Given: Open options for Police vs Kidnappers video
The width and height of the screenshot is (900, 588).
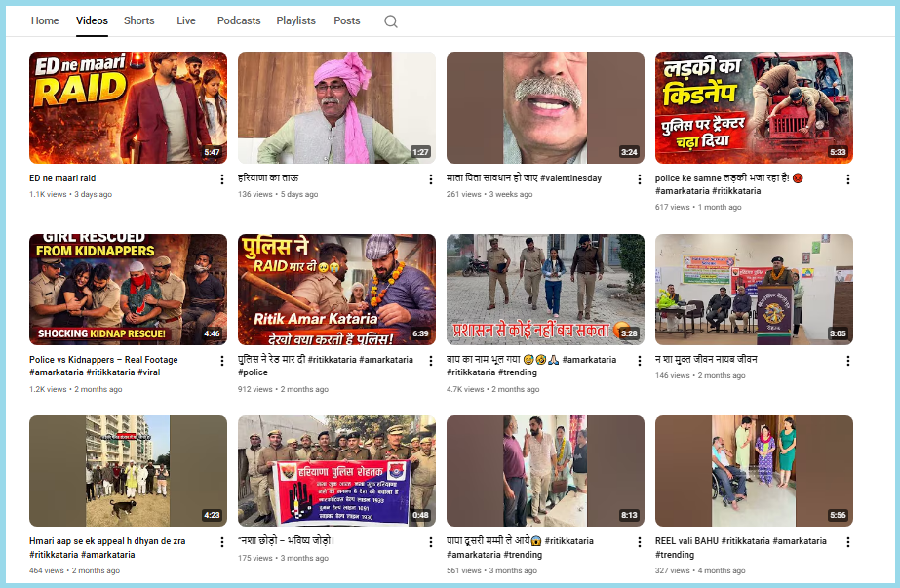Looking at the screenshot, I should coord(222,361).
